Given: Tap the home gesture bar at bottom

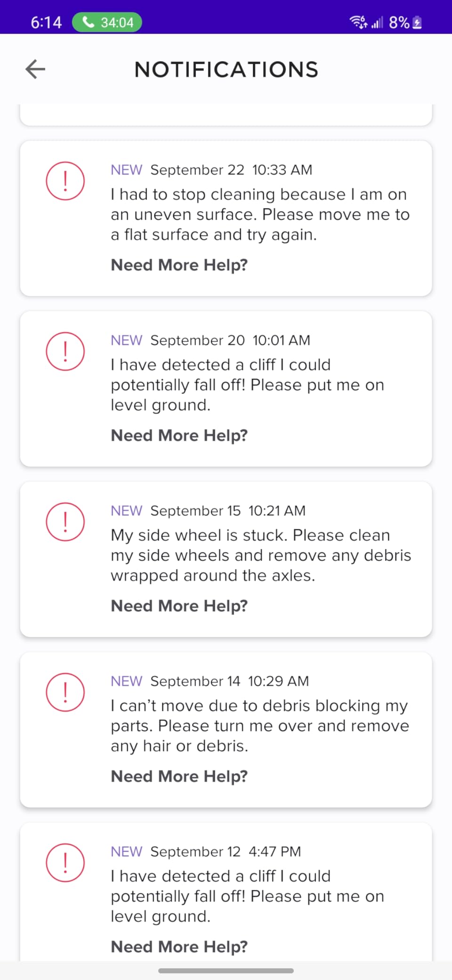Looking at the screenshot, I should (226, 971).
